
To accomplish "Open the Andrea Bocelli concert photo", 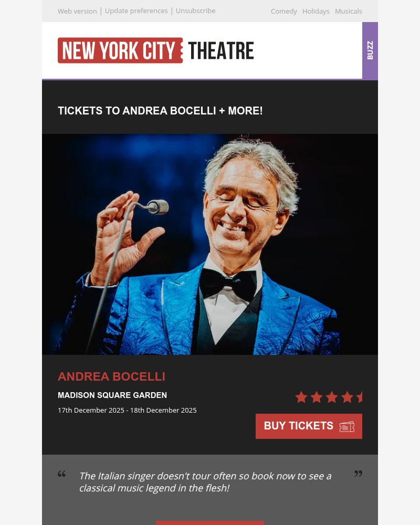I will click(x=210, y=244).
